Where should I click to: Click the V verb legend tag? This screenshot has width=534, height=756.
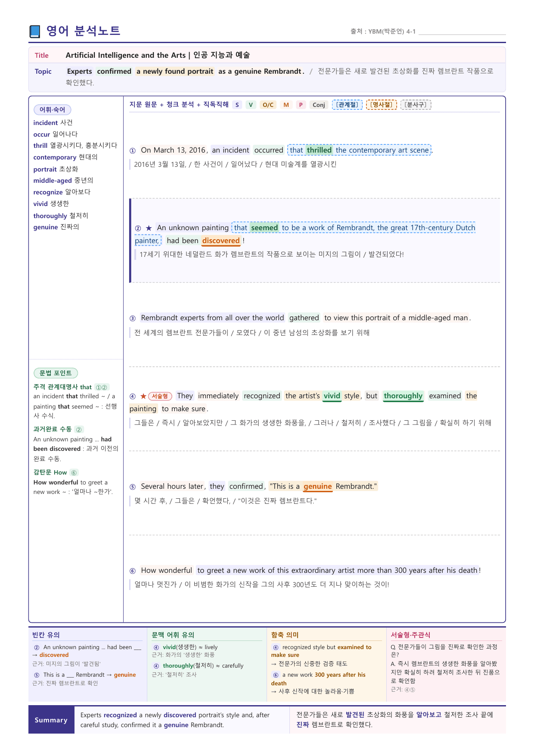click(251, 105)
